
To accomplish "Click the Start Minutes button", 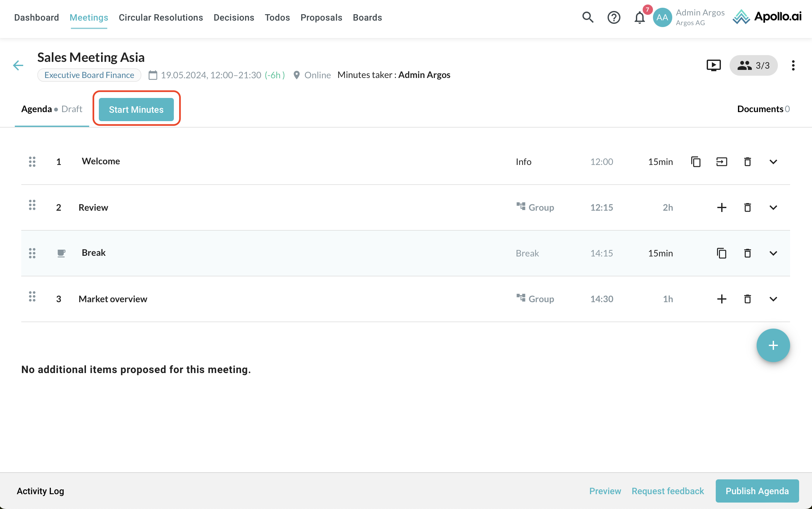I will 136,110.
